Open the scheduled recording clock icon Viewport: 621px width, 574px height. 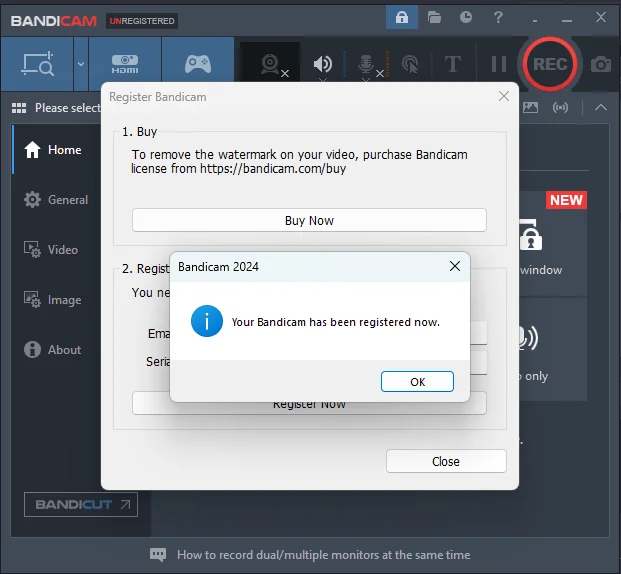[x=466, y=17]
